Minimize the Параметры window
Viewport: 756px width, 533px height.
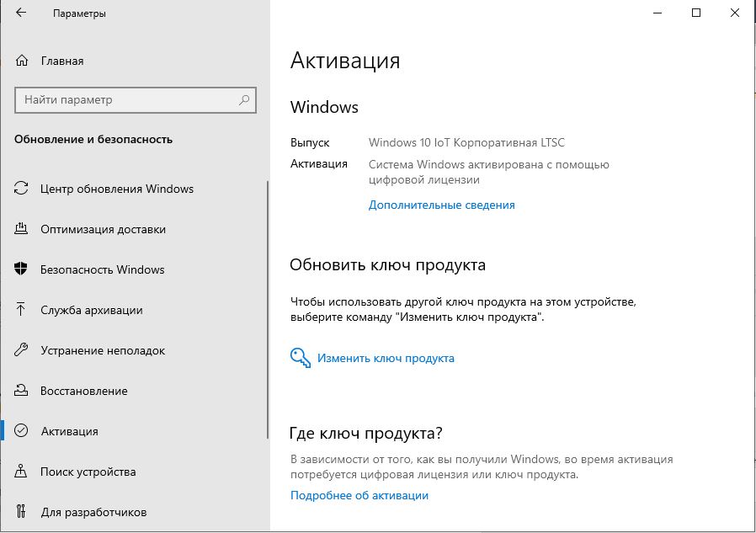coord(658,13)
